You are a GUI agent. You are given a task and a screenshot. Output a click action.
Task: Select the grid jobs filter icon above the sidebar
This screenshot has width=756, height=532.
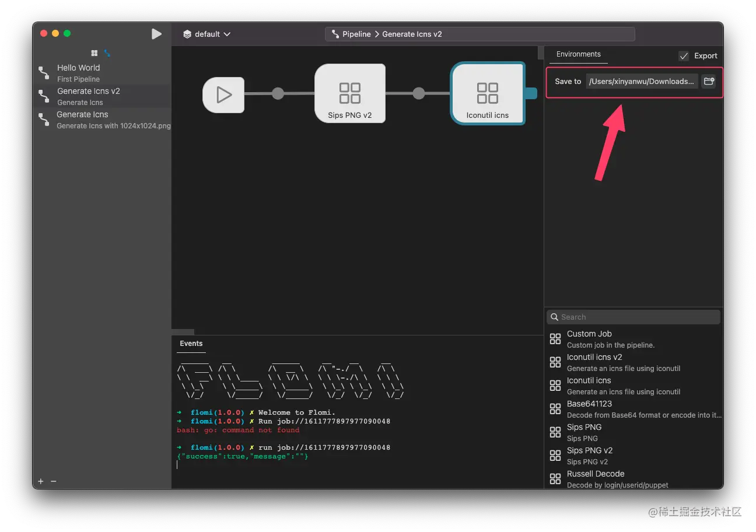coord(94,52)
